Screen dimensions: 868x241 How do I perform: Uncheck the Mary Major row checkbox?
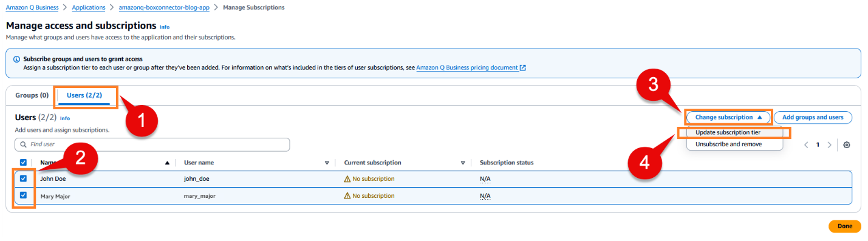23,195
